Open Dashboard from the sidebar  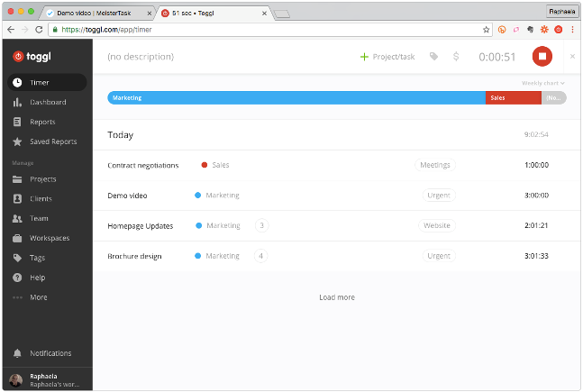[x=47, y=103]
